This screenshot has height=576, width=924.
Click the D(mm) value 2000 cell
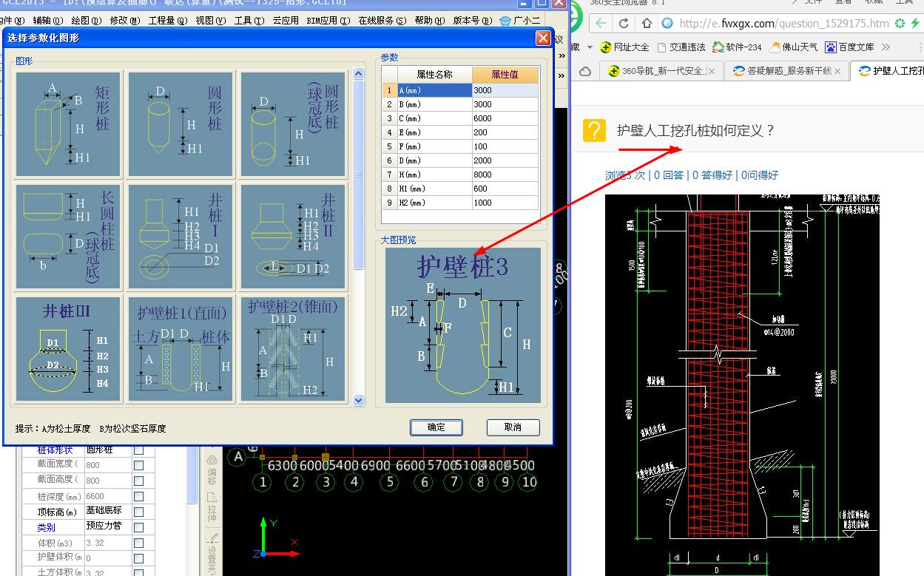click(x=505, y=160)
